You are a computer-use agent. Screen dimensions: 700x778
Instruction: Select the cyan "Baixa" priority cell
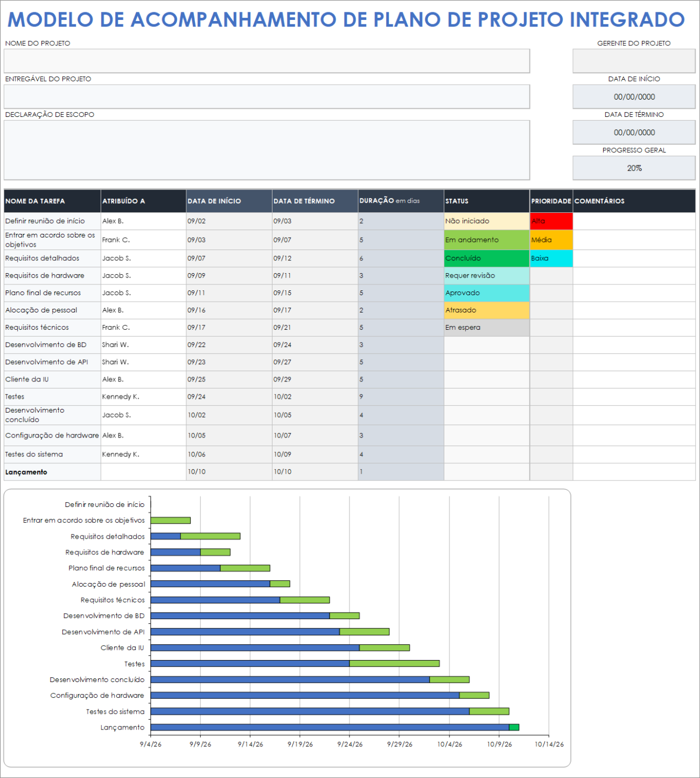point(551,258)
